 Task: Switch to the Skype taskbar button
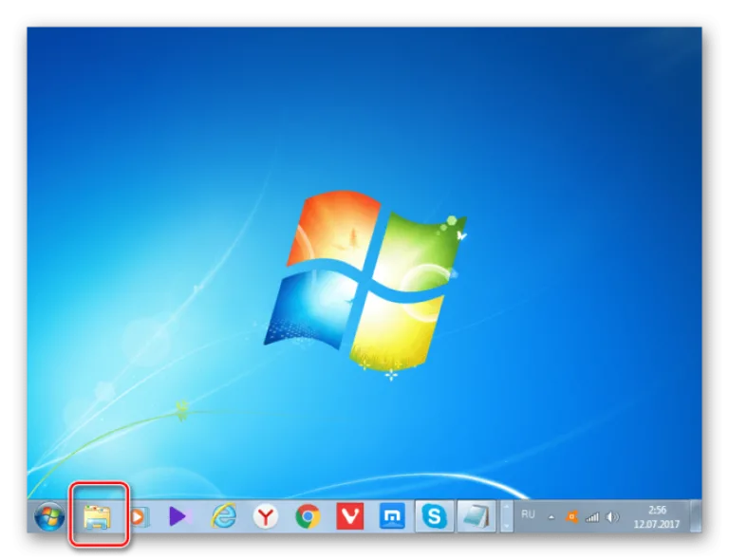pyautogui.click(x=434, y=516)
